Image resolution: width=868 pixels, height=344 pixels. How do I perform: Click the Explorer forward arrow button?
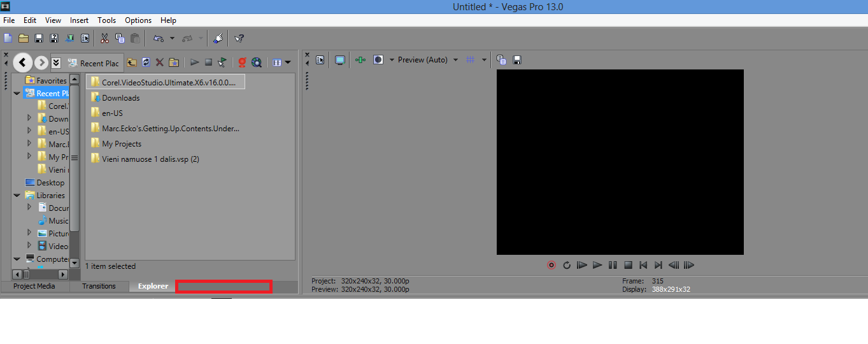pyautogui.click(x=41, y=62)
